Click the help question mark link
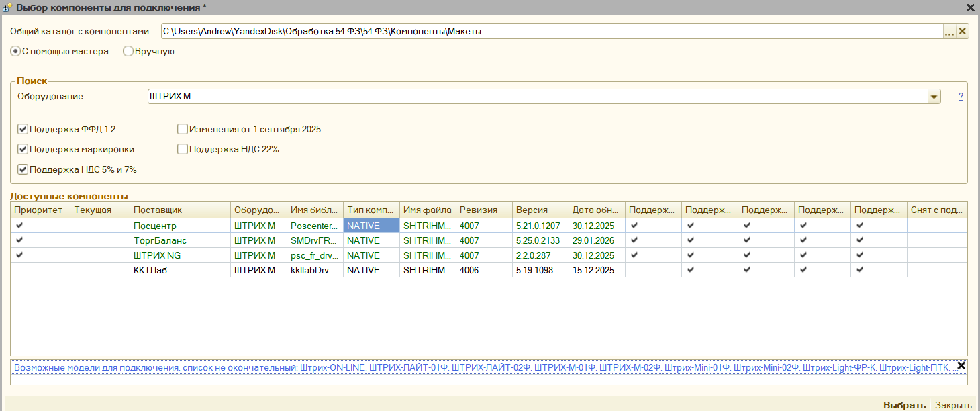 (961, 97)
